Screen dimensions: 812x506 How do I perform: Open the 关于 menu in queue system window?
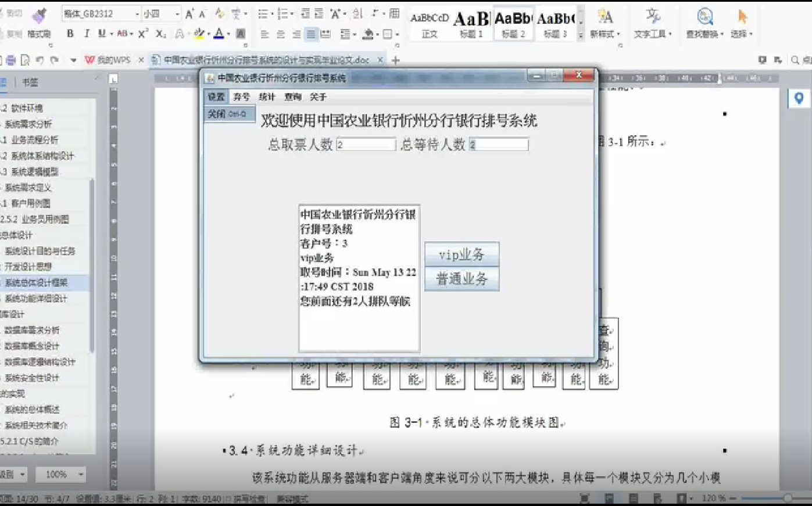(318, 97)
